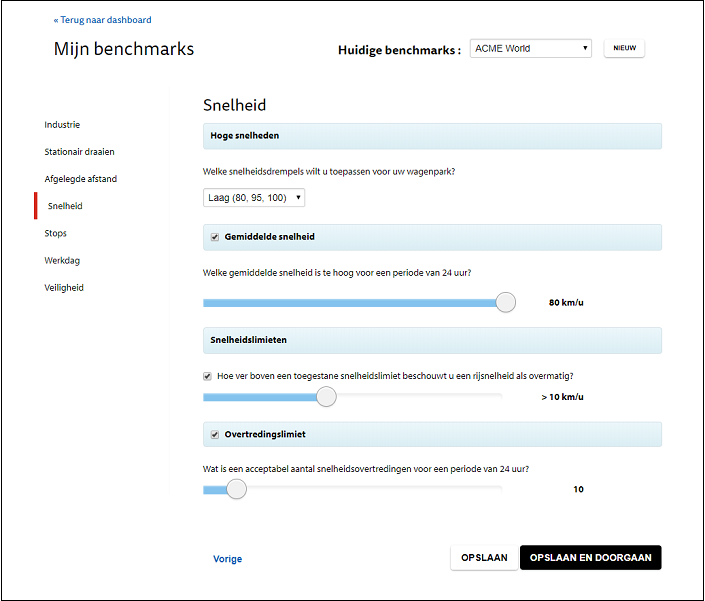The height and width of the screenshot is (601, 705).
Task: Go back via Terug naar dashboard link
Action: pyautogui.click(x=103, y=20)
